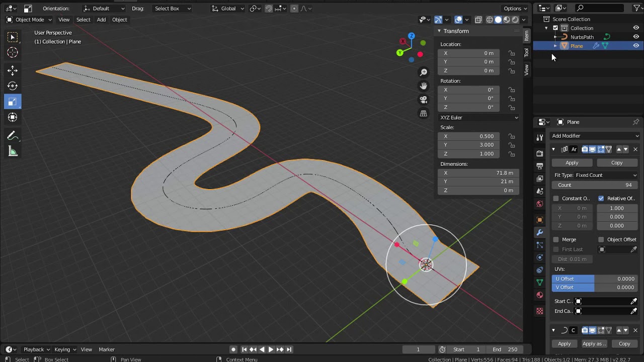Toggle proportional editing in header

click(x=294, y=9)
